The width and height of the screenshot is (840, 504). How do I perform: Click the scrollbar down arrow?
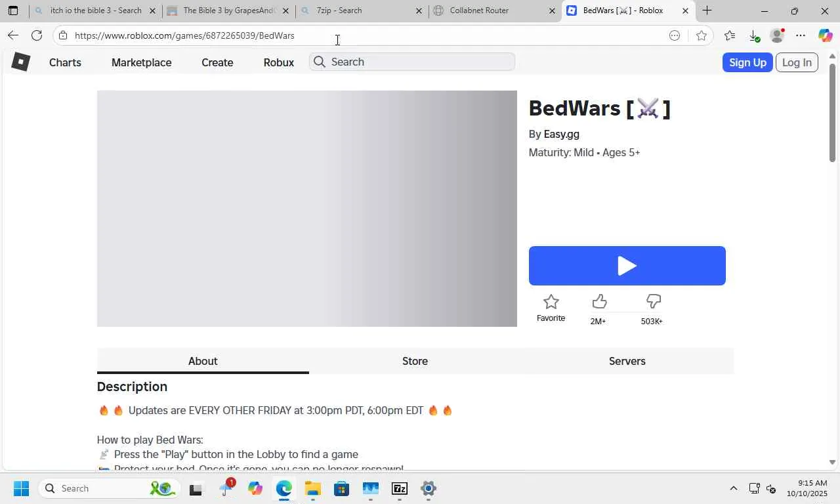[x=832, y=462]
